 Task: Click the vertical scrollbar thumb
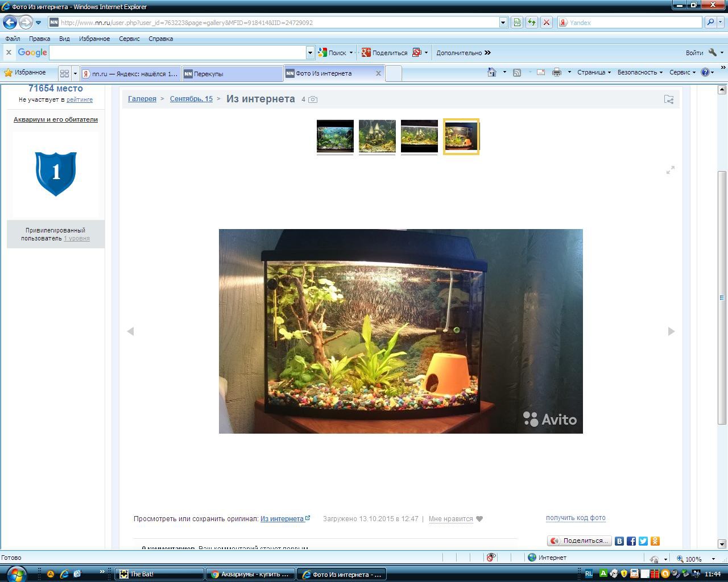[x=722, y=297]
